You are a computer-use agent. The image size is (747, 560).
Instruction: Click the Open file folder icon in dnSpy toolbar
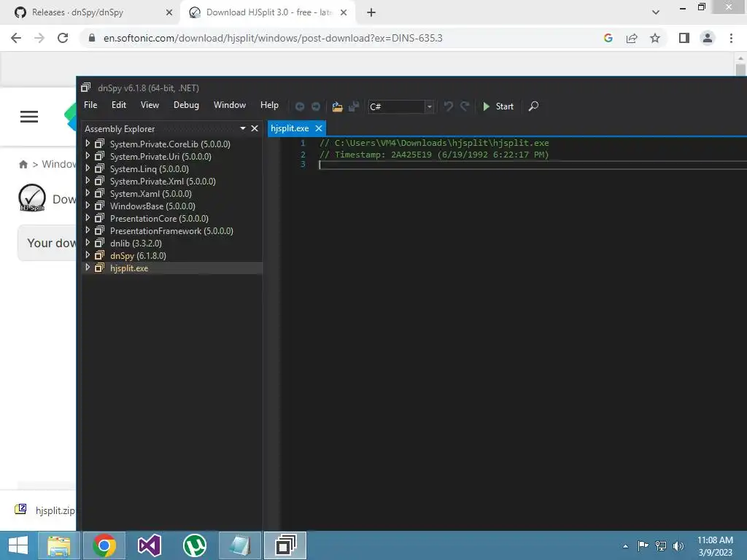[x=337, y=106]
